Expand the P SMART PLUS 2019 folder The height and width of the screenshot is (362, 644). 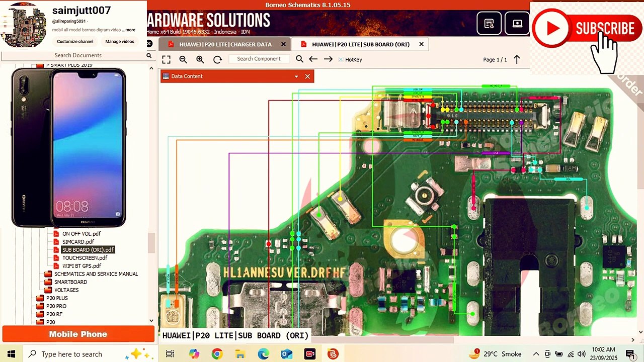(x=69, y=65)
